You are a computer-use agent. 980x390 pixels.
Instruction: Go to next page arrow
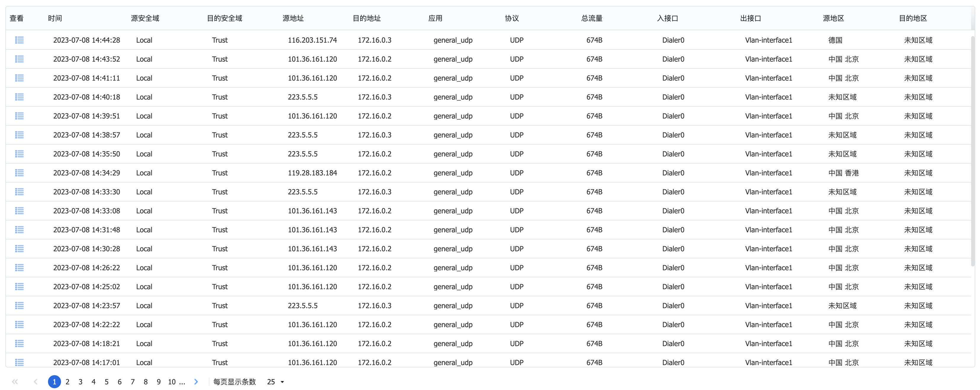(x=196, y=382)
